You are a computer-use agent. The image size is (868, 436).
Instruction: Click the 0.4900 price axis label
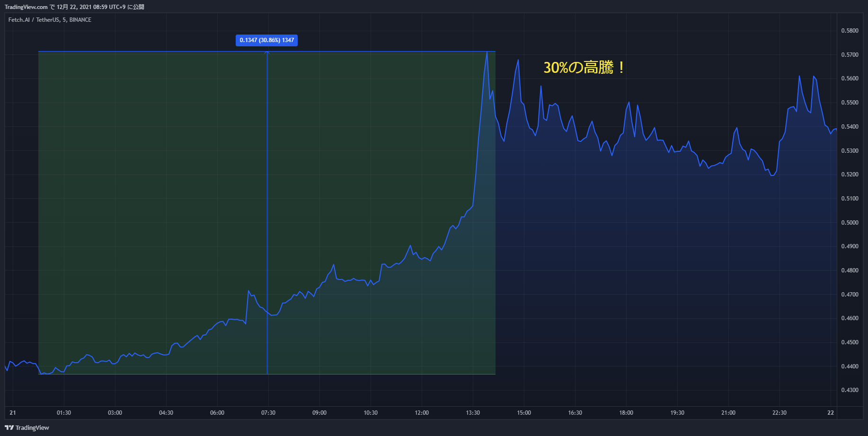pos(850,246)
